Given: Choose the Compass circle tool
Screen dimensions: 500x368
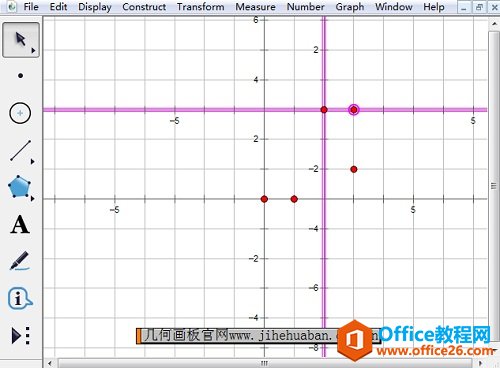Looking at the screenshot, I should 20,113.
